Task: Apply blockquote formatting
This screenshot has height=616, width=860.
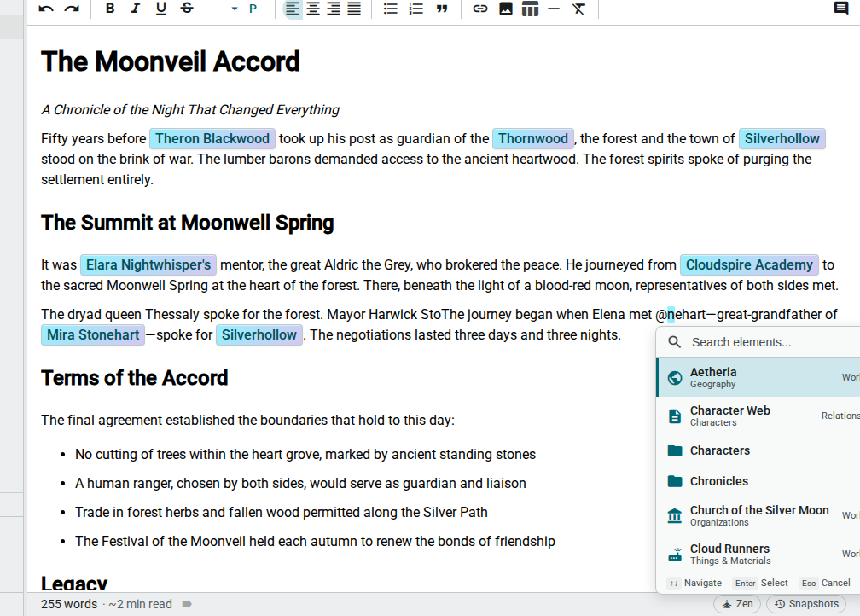Action: pyautogui.click(x=442, y=9)
